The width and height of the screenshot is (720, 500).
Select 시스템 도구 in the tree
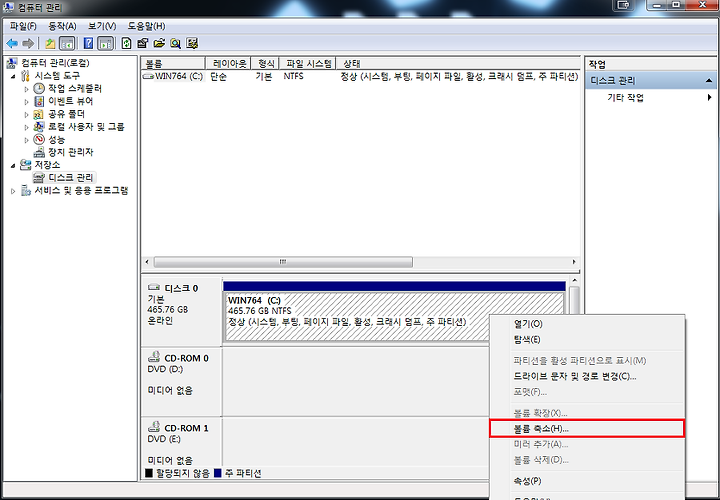pos(57,75)
